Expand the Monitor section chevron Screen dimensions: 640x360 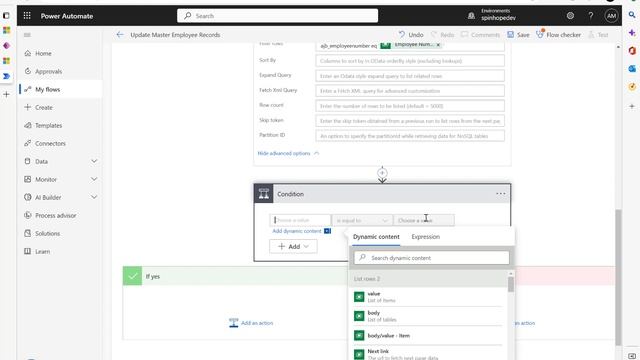pyautogui.click(x=94, y=179)
